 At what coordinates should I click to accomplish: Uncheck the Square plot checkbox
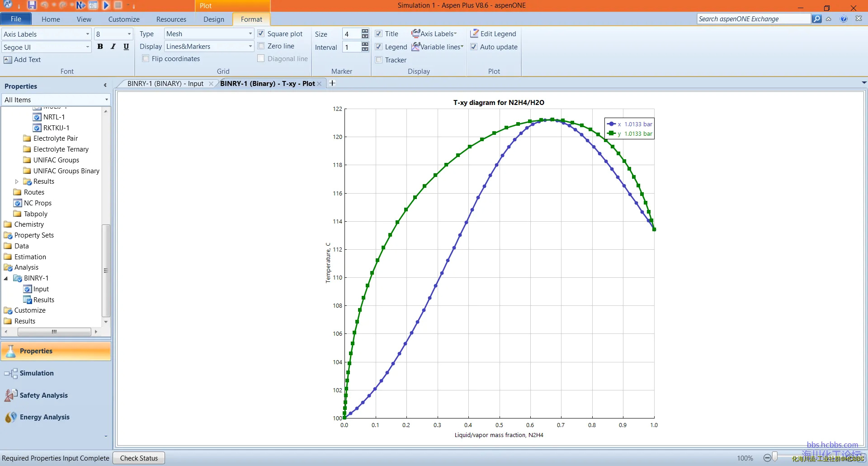tap(261, 33)
